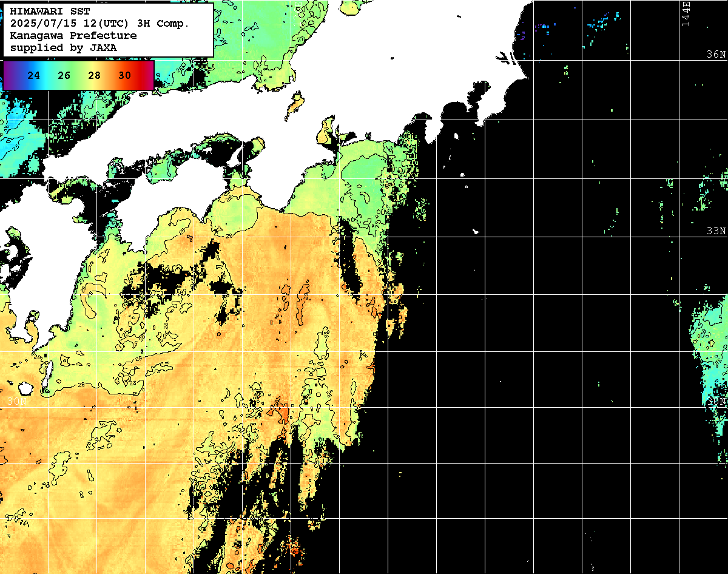This screenshot has width=728, height=574.
Task: Click the "144E" longitude label
Action: (686, 13)
